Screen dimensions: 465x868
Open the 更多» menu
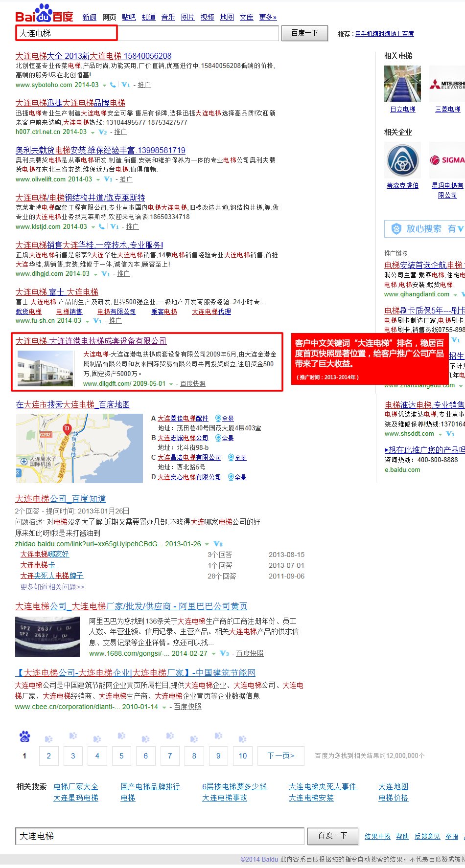(268, 17)
